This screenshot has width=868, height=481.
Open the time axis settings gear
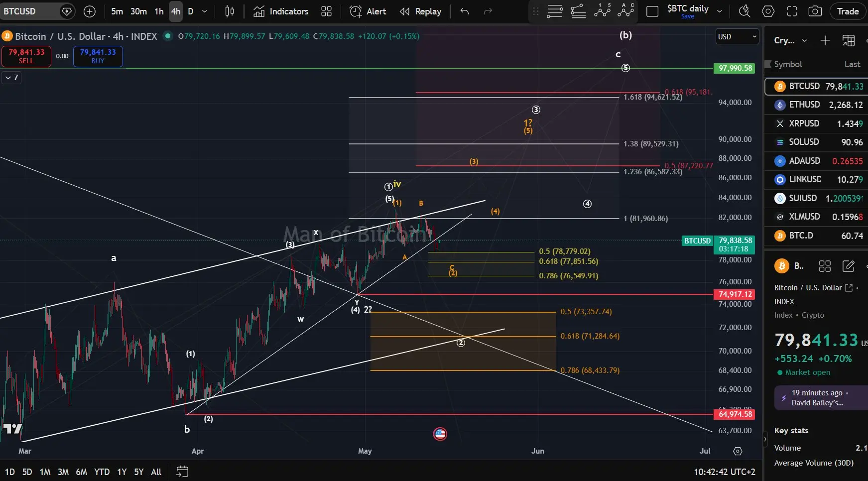pos(738,451)
